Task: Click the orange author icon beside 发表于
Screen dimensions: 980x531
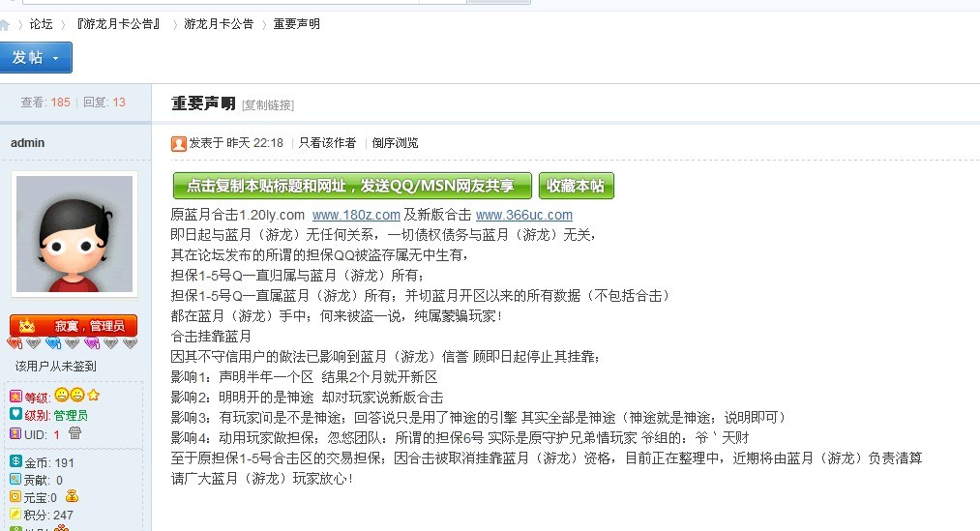Action: pyautogui.click(x=178, y=143)
